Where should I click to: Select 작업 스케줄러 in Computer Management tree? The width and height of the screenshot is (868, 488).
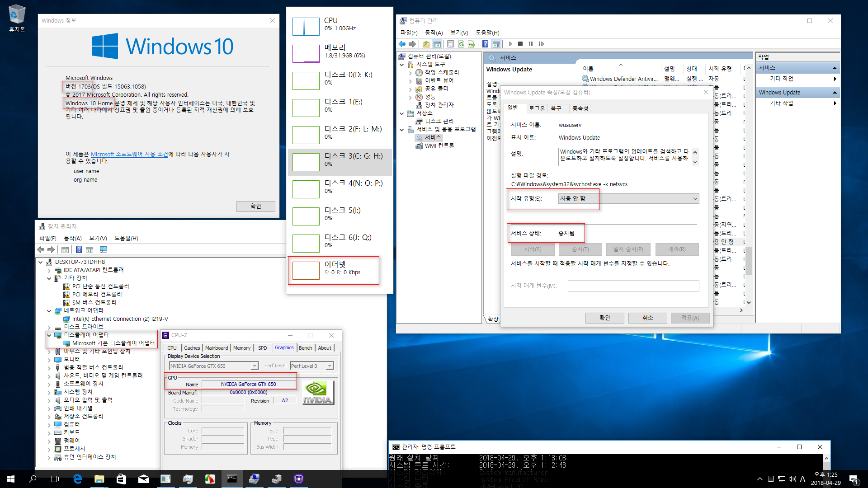point(442,72)
